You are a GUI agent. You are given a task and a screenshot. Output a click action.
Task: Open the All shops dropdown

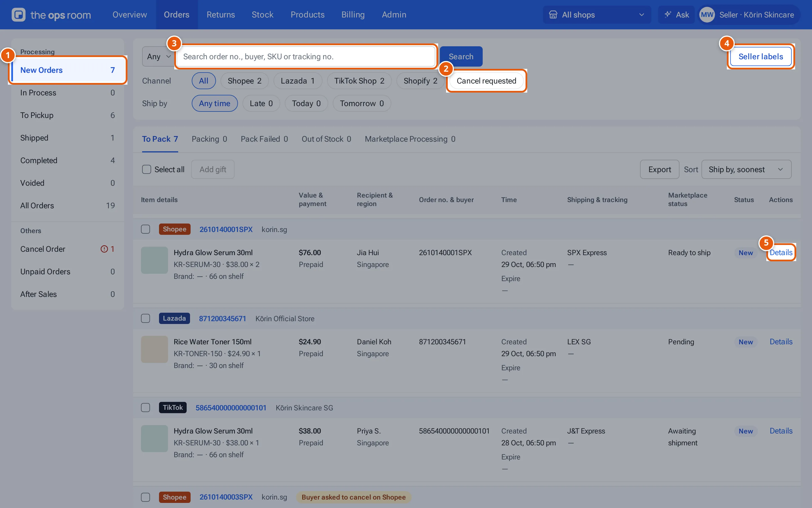click(x=597, y=14)
